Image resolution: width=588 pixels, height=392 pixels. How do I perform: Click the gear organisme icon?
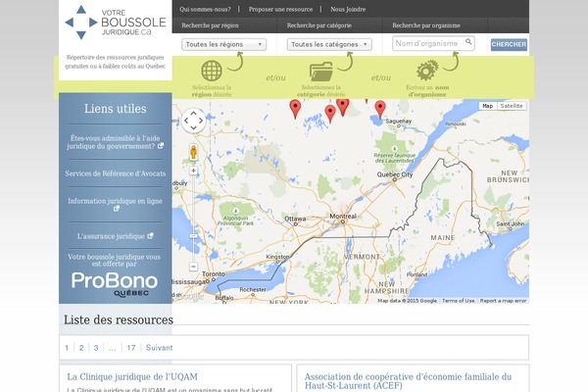427,71
